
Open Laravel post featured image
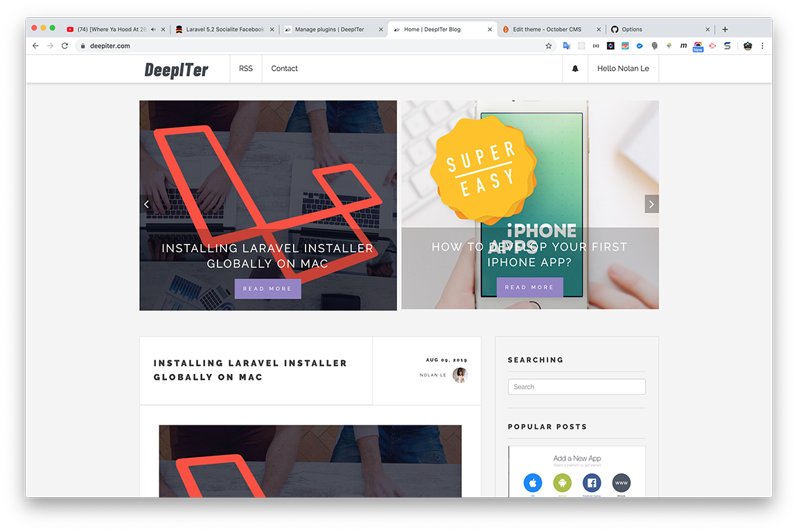(x=310, y=461)
